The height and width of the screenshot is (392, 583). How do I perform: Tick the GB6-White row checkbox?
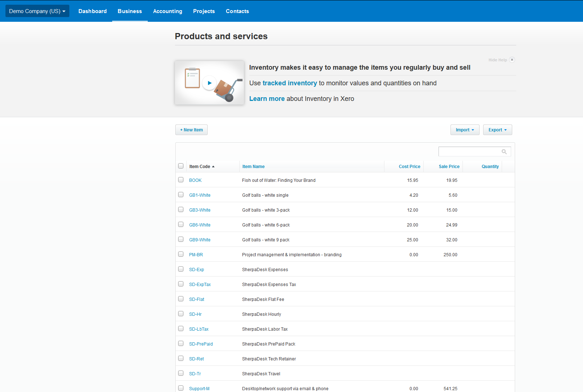[181, 224]
